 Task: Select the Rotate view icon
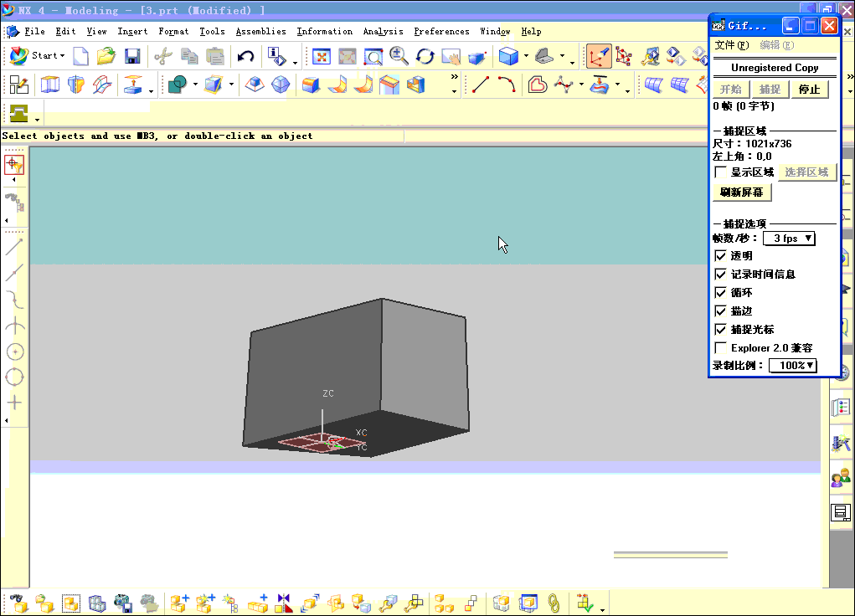425,56
